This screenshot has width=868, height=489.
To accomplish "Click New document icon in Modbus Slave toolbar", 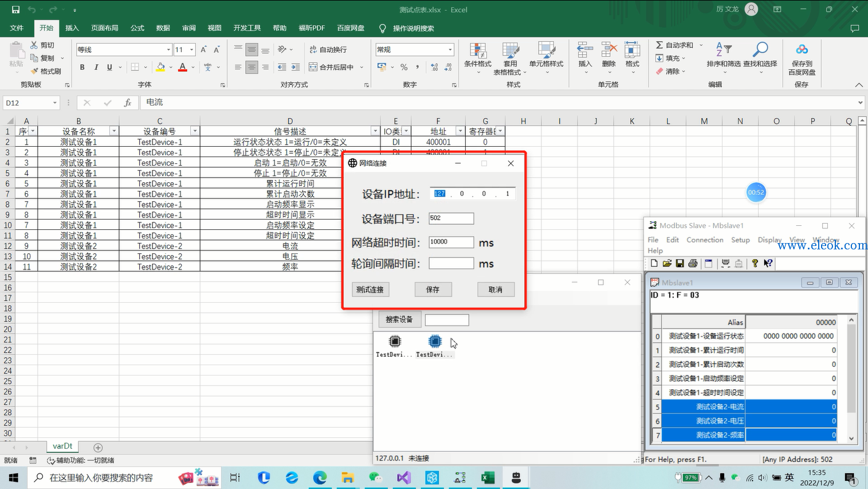I will coord(654,263).
